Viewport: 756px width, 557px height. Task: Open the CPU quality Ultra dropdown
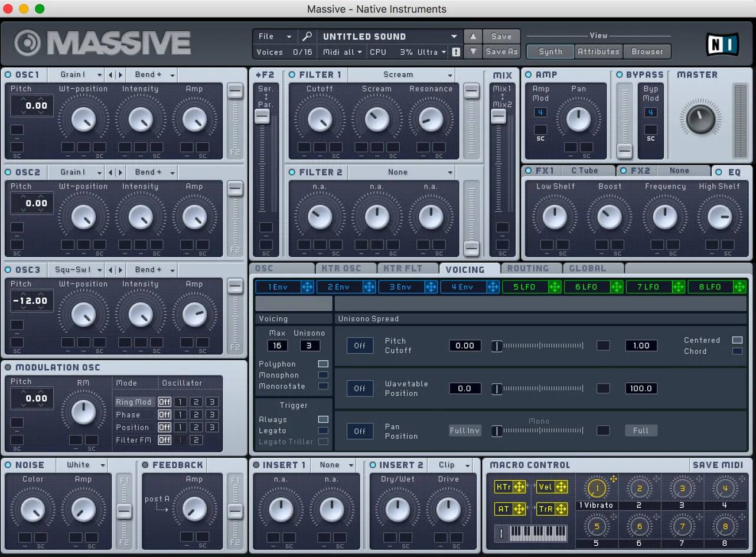point(431,52)
